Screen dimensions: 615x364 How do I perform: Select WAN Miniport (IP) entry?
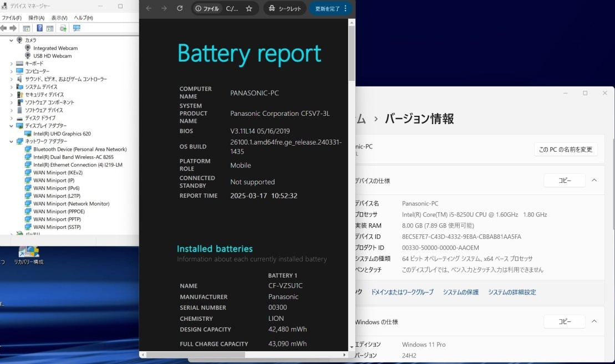(54, 180)
